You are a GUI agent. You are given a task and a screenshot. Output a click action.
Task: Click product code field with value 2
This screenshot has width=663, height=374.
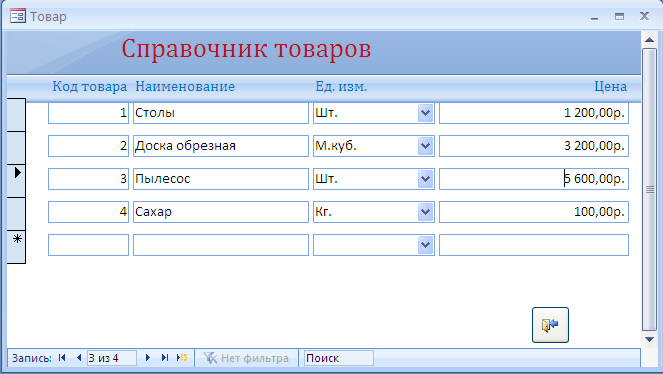tap(88, 146)
